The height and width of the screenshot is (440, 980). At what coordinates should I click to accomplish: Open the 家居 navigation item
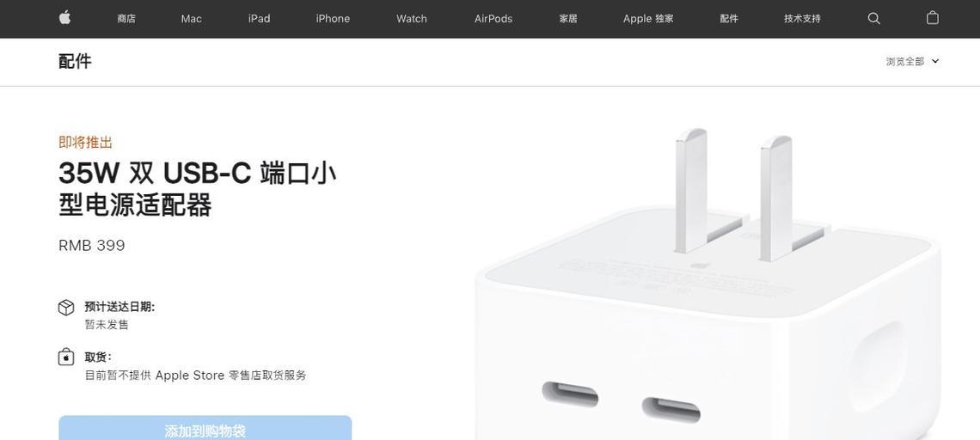click(568, 19)
